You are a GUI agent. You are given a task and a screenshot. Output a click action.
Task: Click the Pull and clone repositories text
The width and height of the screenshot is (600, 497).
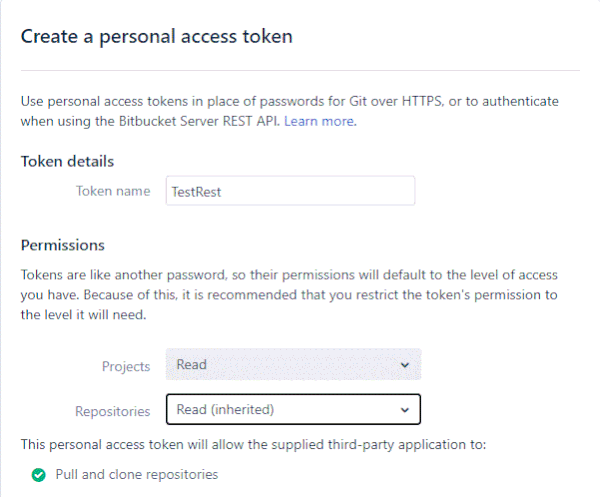pos(137,474)
